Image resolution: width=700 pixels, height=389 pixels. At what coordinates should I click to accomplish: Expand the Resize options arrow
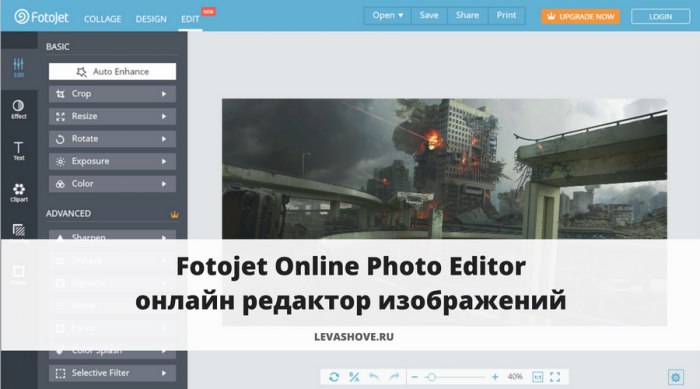[164, 117]
